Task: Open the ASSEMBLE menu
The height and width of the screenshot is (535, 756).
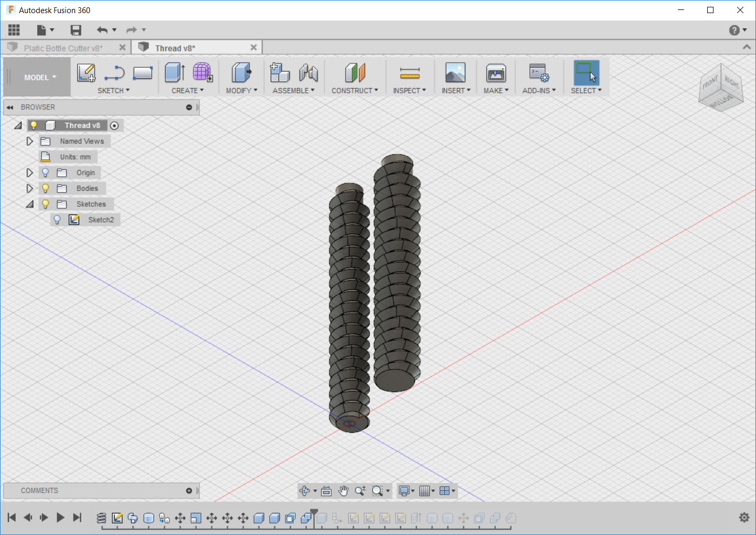Action: 293,91
